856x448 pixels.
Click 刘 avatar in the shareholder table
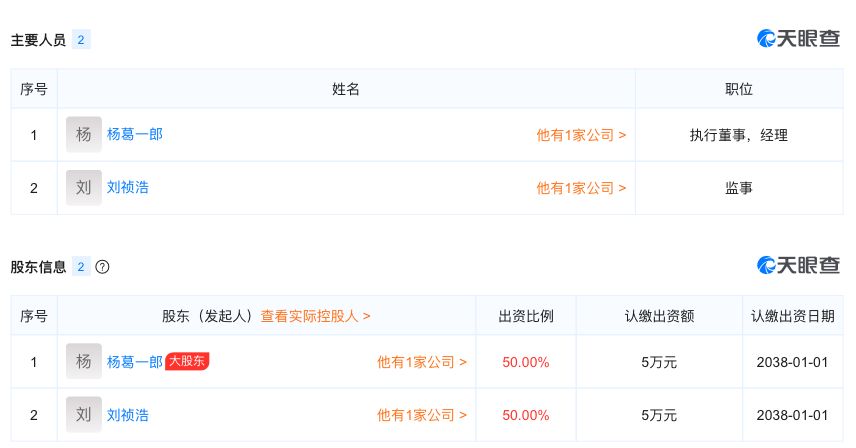pos(84,415)
